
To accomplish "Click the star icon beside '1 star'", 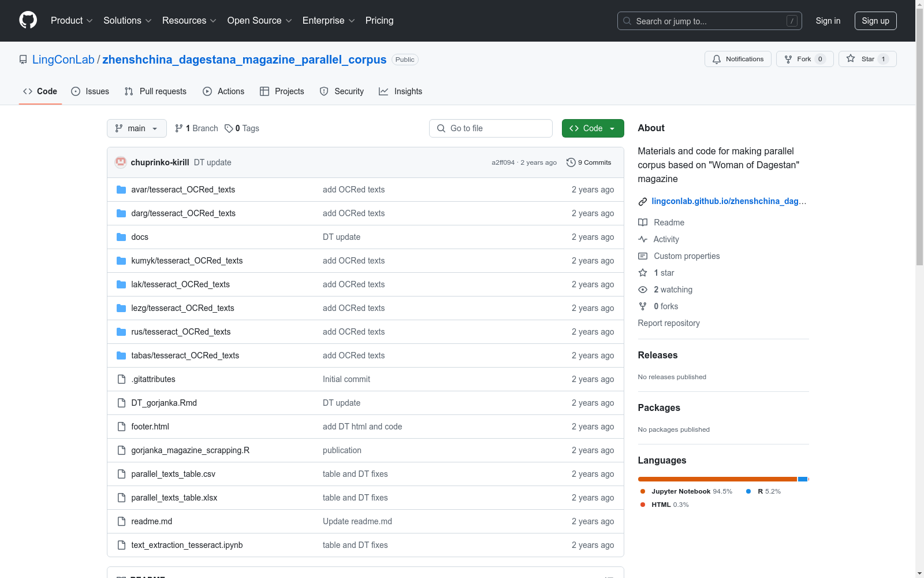I will click(643, 273).
